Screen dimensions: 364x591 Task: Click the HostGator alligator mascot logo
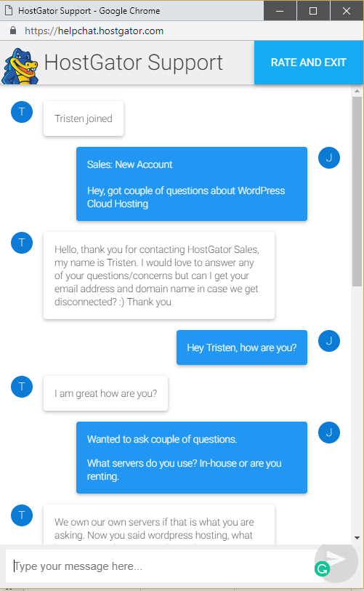(x=20, y=66)
